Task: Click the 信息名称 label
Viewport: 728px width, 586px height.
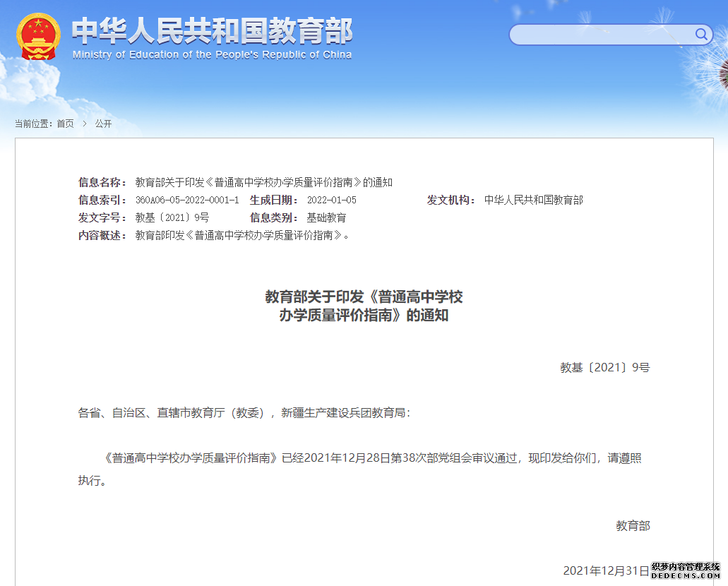Action: click(x=102, y=182)
